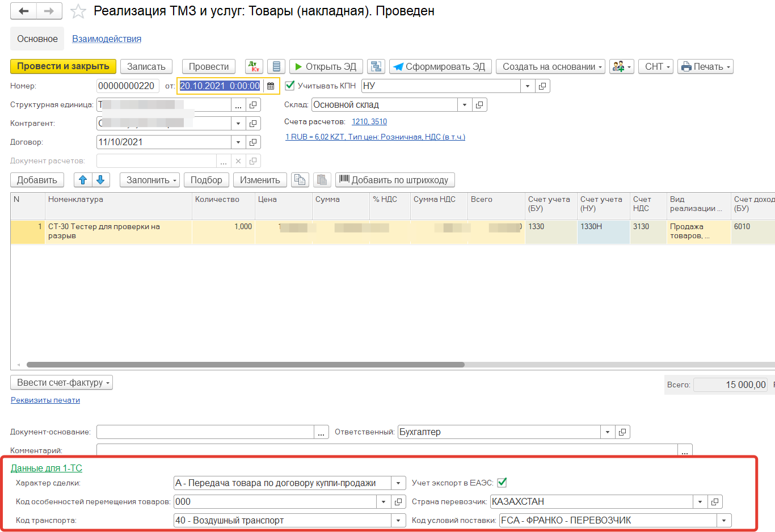Uncheck the Учет экспорт в ЕАЭС checkbox
The height and width of the screenshot is (532, 775).
[502, 483]
